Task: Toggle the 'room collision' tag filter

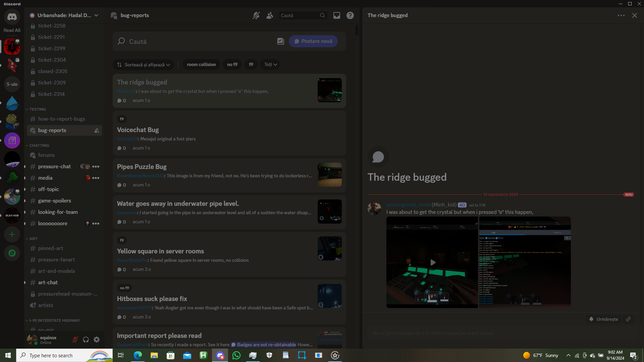Action: pos(201,64)
